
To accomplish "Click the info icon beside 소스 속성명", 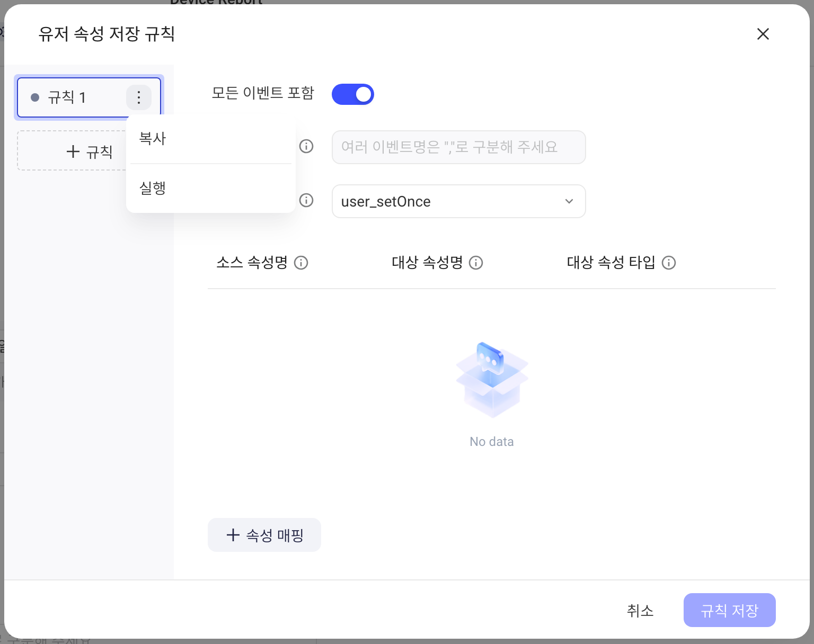I will pos(301,263).
